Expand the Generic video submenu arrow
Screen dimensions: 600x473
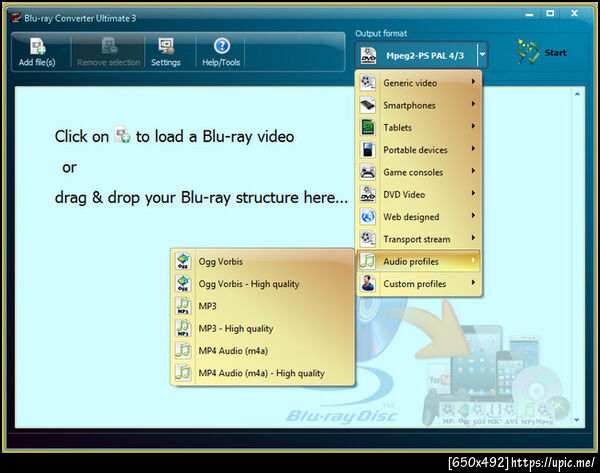(473, 82)
